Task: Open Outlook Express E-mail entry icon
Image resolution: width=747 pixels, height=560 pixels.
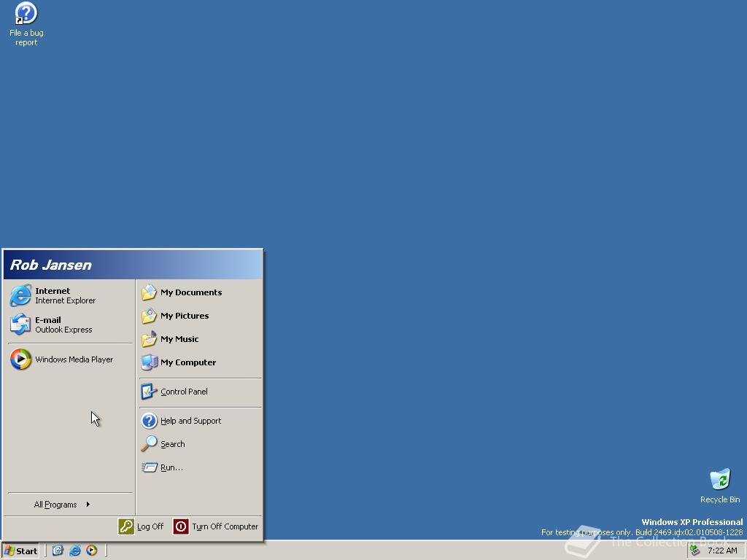Action: [20, 324]
